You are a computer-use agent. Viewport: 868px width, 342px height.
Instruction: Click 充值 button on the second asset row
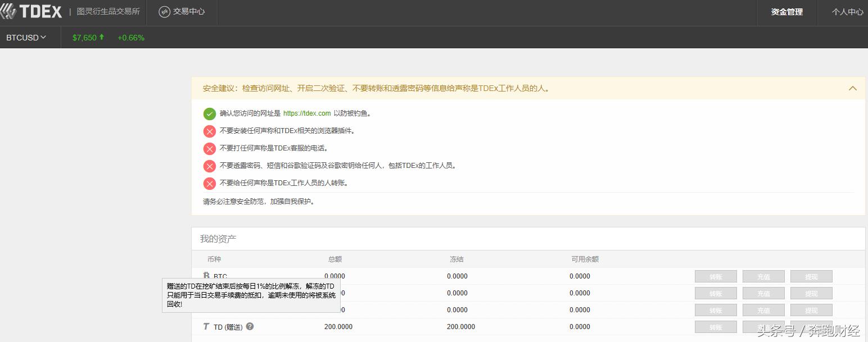(763, 293)
